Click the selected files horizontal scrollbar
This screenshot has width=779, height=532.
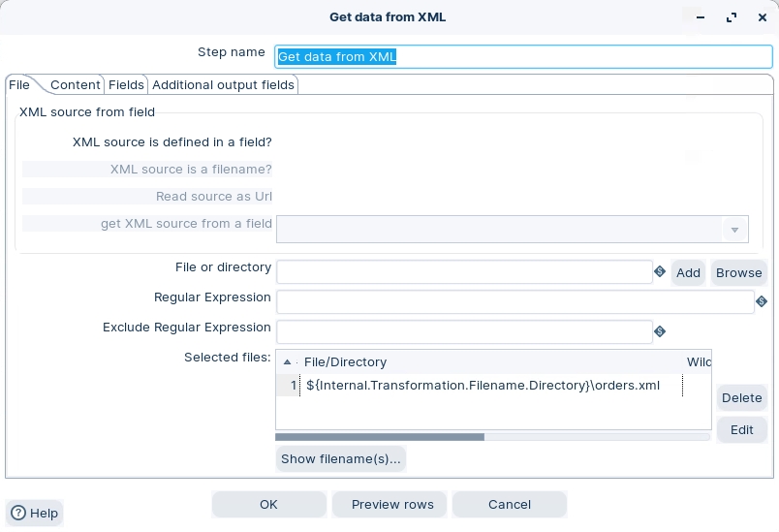[x=380, y=437]
